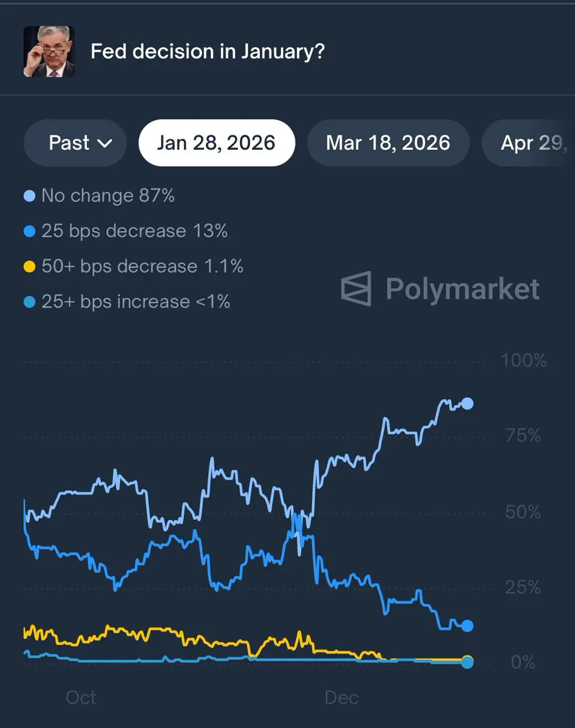
Task: Click the Jerome Powell market thumbnail
Action: point(49,52)
